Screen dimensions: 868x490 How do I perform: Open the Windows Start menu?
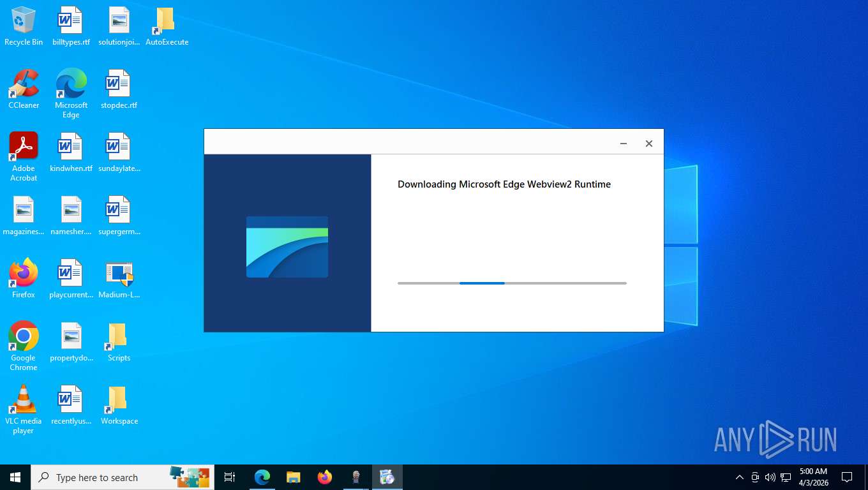point(15,477)
